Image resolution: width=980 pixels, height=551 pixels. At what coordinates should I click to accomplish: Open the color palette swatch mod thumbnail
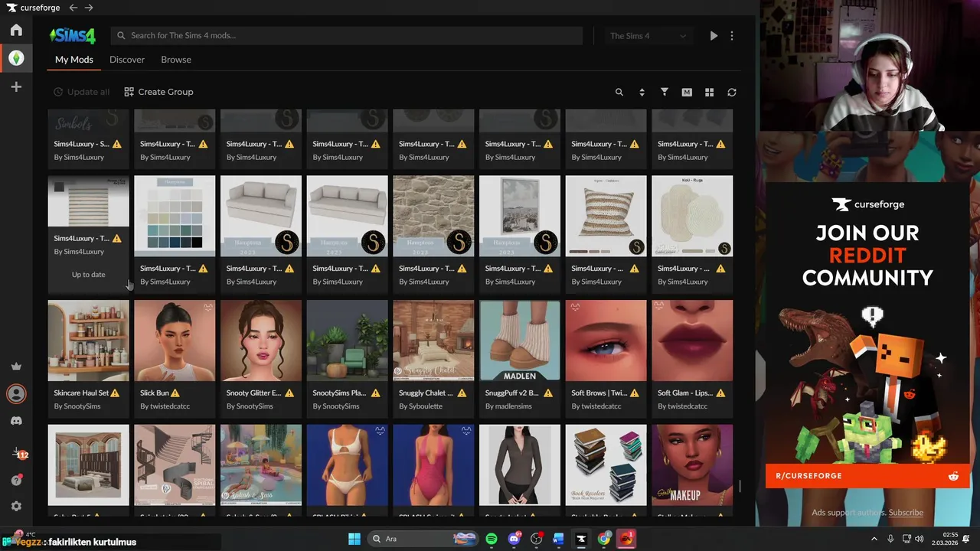pos(175,216)
